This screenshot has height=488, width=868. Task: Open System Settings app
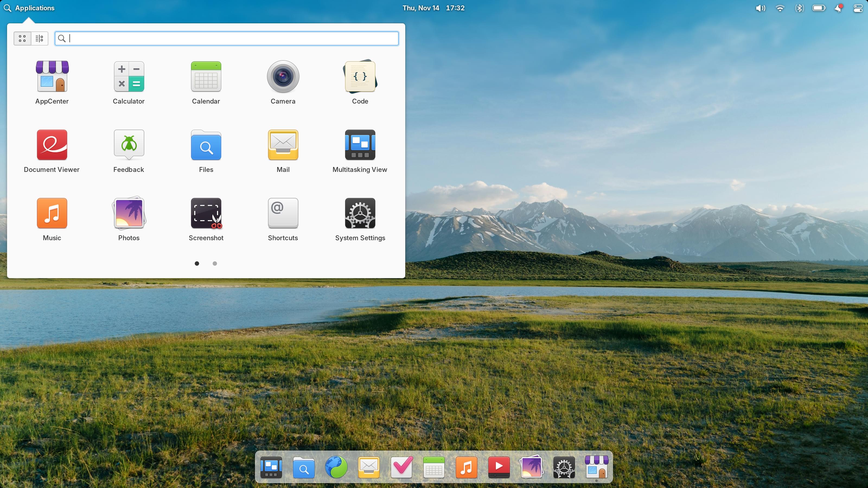pos(359,213)
